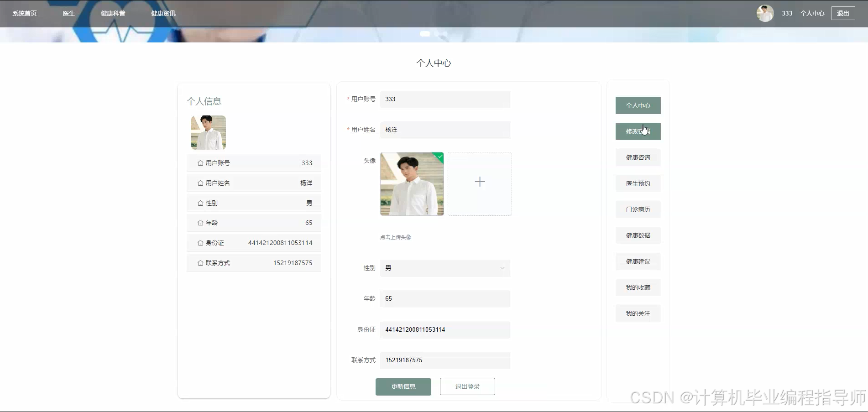The height and width of the screenshot is (412, 868).
Task: Click the 退出登录 button
Action: pos(467,386)
